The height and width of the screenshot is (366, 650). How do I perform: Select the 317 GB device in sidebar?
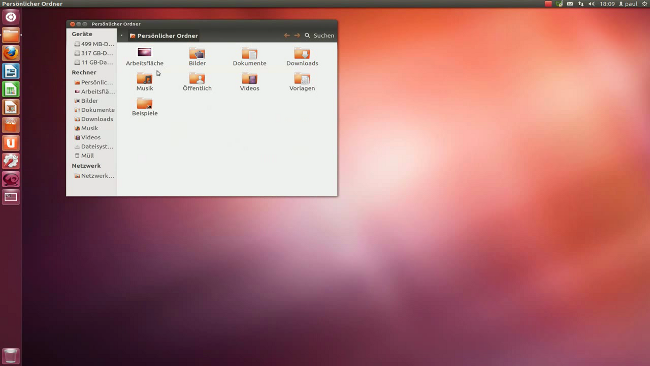(x=94, y=53)
